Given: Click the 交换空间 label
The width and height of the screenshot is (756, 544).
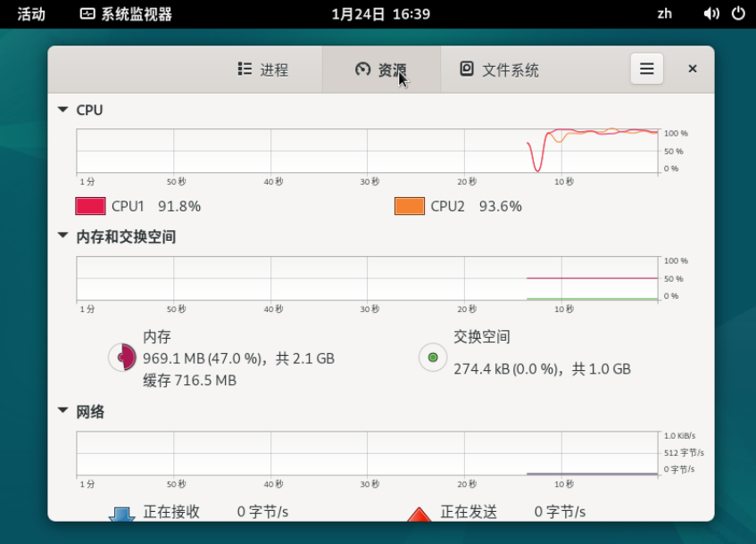Looking at the screenshot, I should click(482, 336).
